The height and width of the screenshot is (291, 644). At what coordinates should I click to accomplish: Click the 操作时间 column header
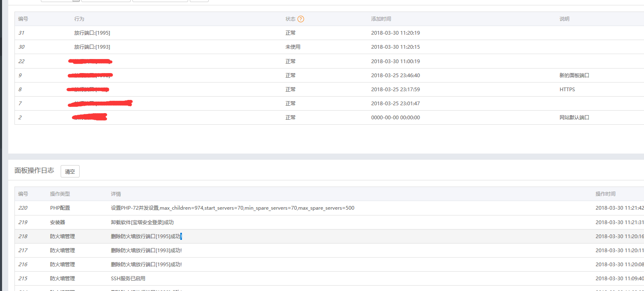tap(606, 194)
